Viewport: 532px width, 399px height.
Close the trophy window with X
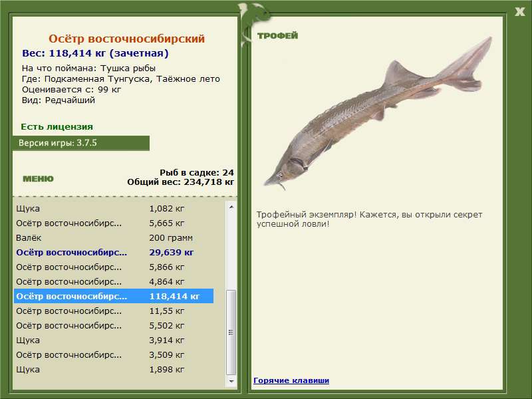click(x=519, y=12)
